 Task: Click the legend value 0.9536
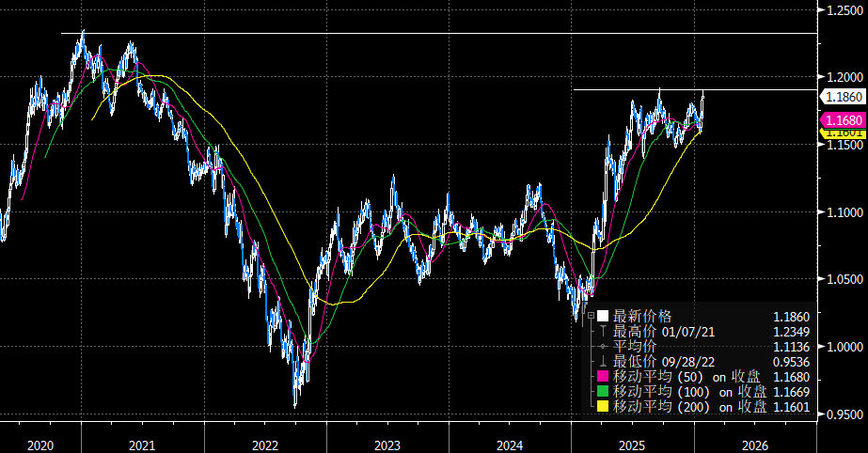click(792, 362)
